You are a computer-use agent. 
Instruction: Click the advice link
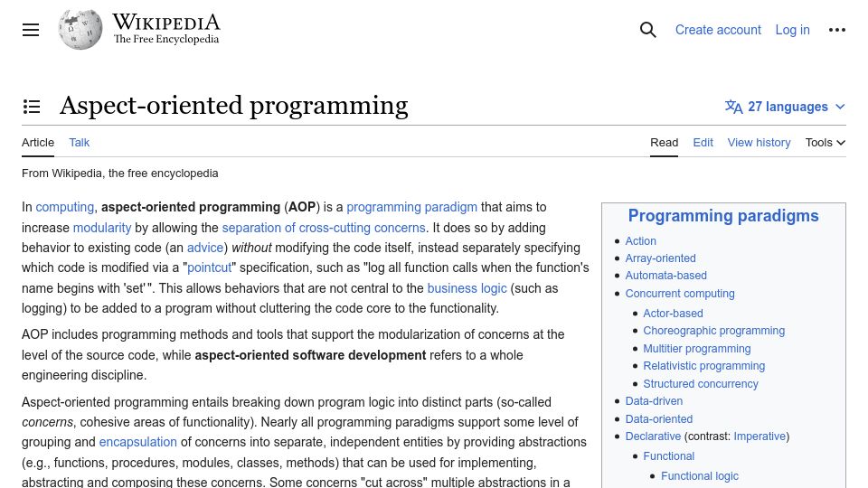tap(205, 248)
